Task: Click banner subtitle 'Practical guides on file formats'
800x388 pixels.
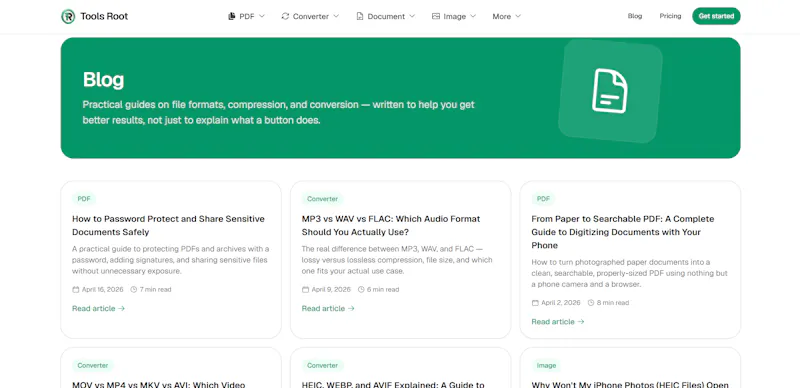Action: (279, 113)
